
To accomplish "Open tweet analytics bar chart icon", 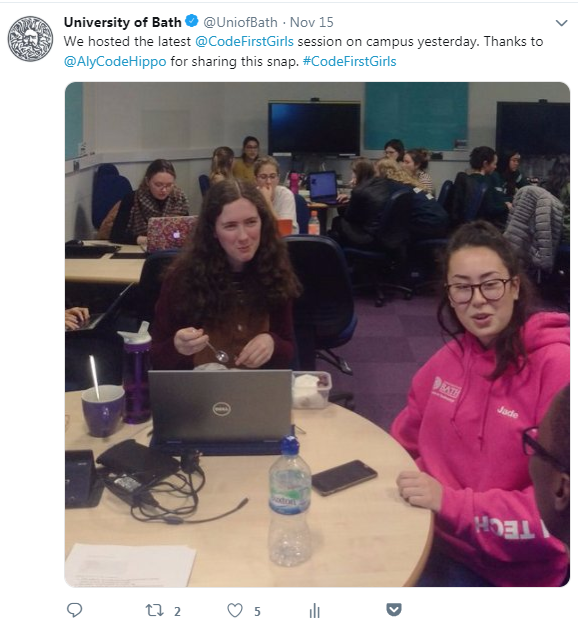I will coord(315,610).
